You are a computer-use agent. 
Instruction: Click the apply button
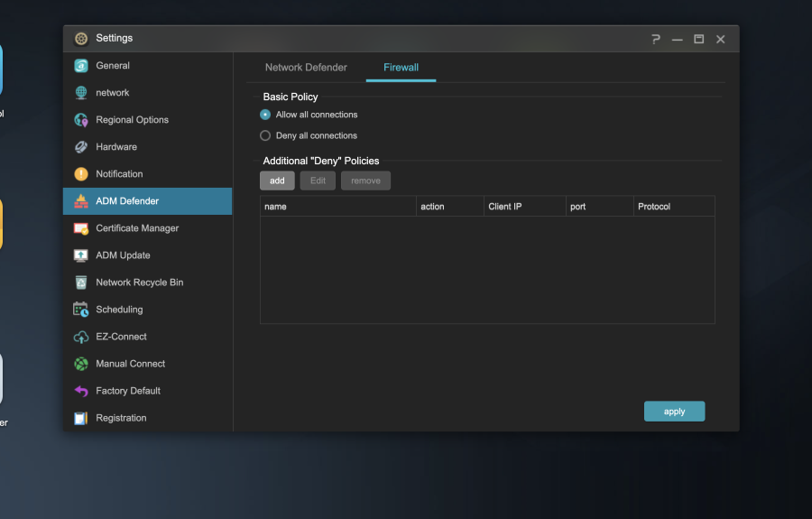pos(674,412)
